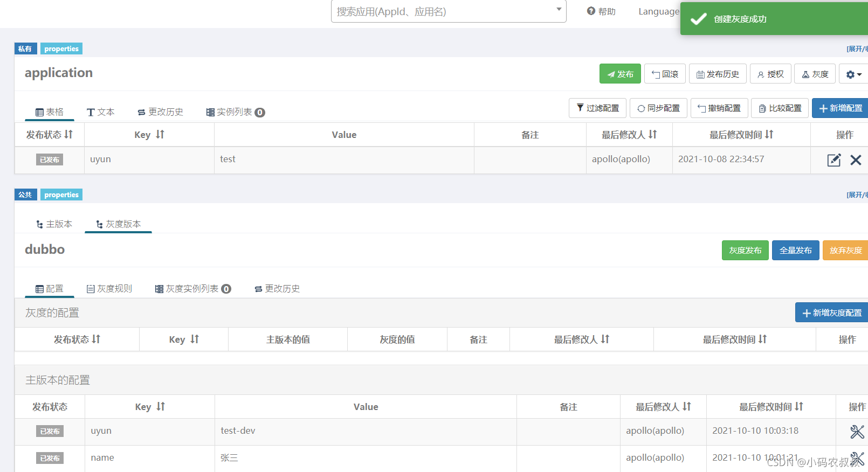The width and height of the screenshot is (868, 472).
Task: Click the 放弃灰度 abandon gray button
Action: pos(846,250)
